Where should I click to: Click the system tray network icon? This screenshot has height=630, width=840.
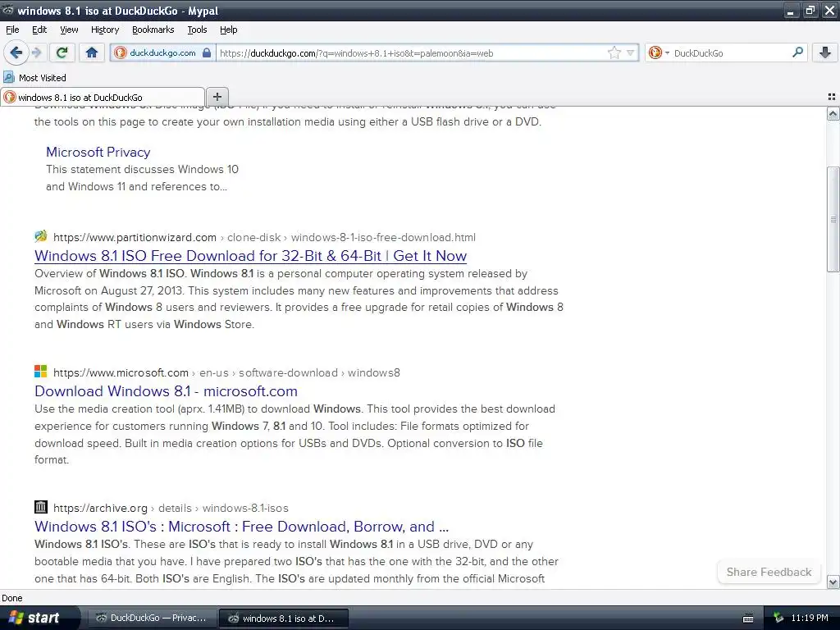pos(778,618)
